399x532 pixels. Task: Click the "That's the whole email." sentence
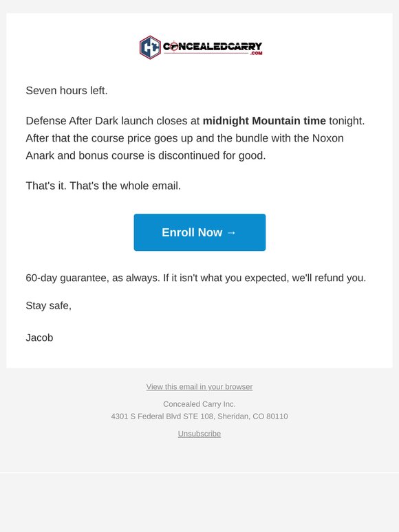click(125, 186)
